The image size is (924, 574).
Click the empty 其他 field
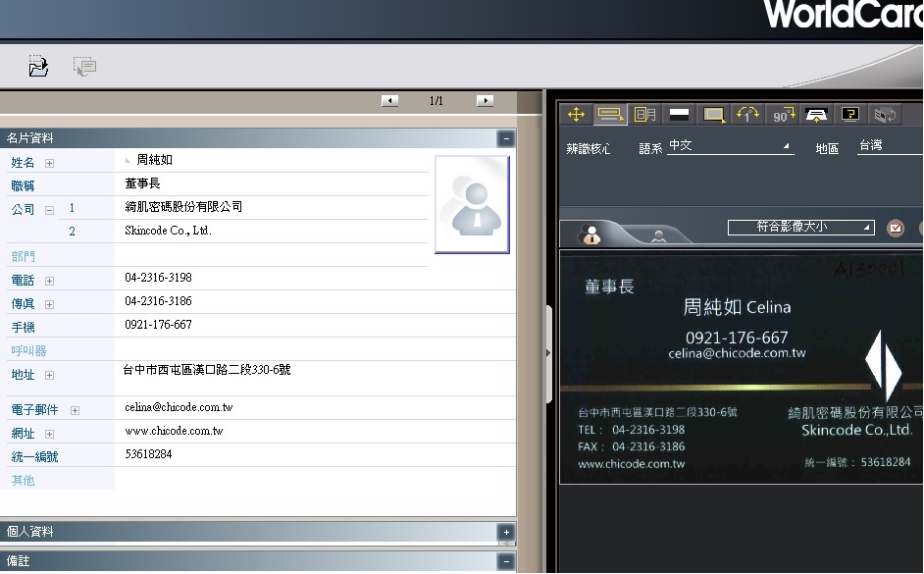pos(315,479)
